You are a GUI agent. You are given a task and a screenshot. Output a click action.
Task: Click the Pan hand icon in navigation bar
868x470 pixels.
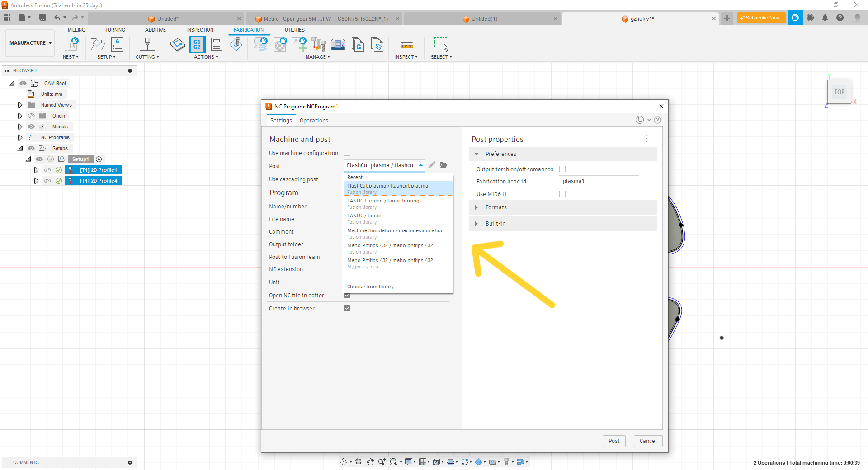370,461
